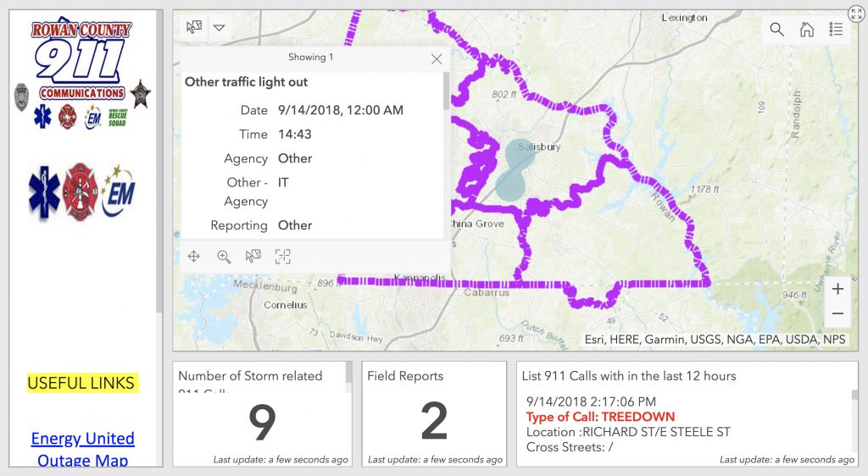Viewport: 868px width, 476px height.
Task: Close the traffic light popup
Action: 437,58
